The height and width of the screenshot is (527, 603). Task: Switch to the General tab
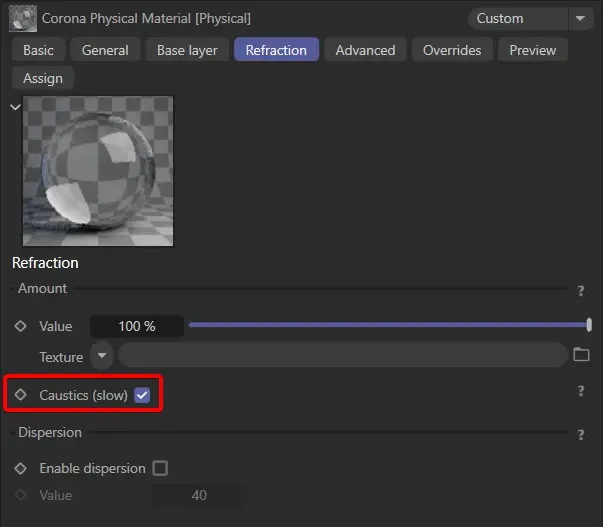pos(105,50)
